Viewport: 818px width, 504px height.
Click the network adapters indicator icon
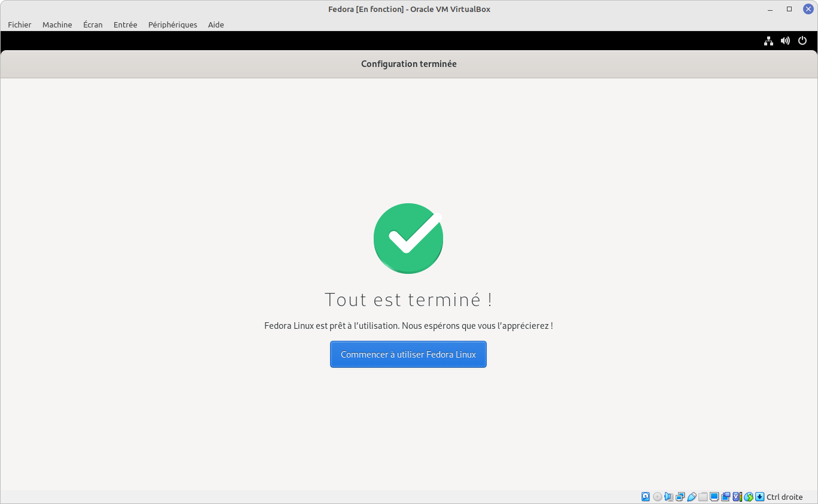[x=680, y=497]
